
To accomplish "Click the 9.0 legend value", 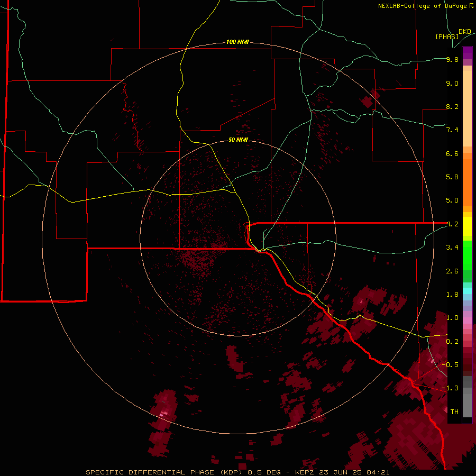I will (452, 83).
